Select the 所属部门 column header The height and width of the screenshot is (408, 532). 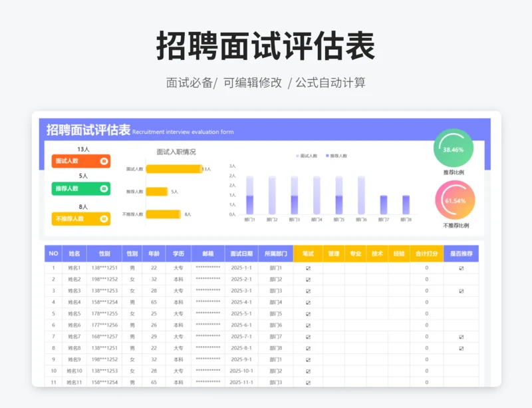275,254
